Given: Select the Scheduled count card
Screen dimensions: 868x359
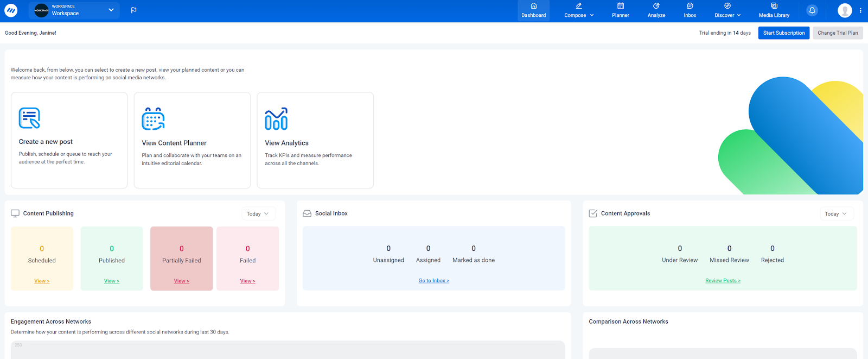Looking at the screenshot, I should pos(42,259).
